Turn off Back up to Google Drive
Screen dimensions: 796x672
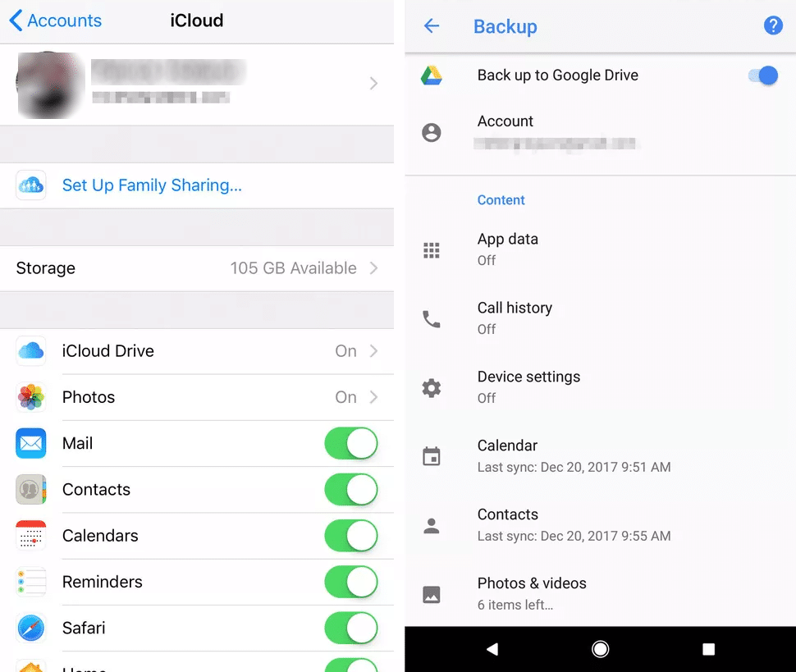click(x=762, y=75)
